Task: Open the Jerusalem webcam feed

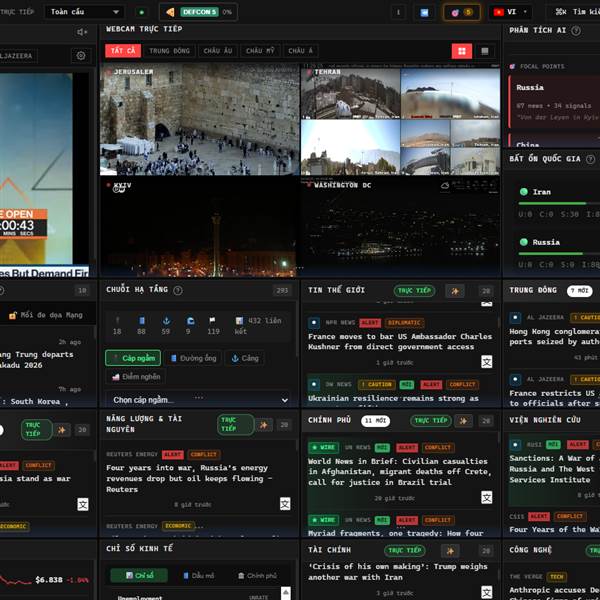Action: 199,120
